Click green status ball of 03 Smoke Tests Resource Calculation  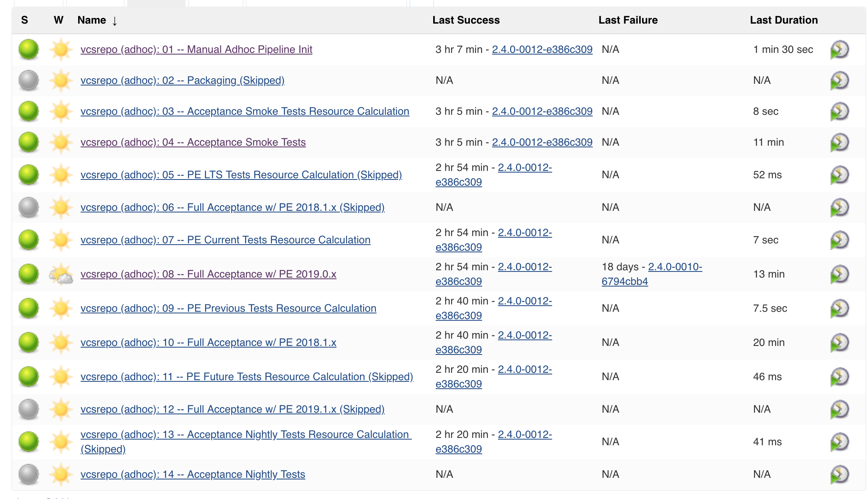coord(28,111)
